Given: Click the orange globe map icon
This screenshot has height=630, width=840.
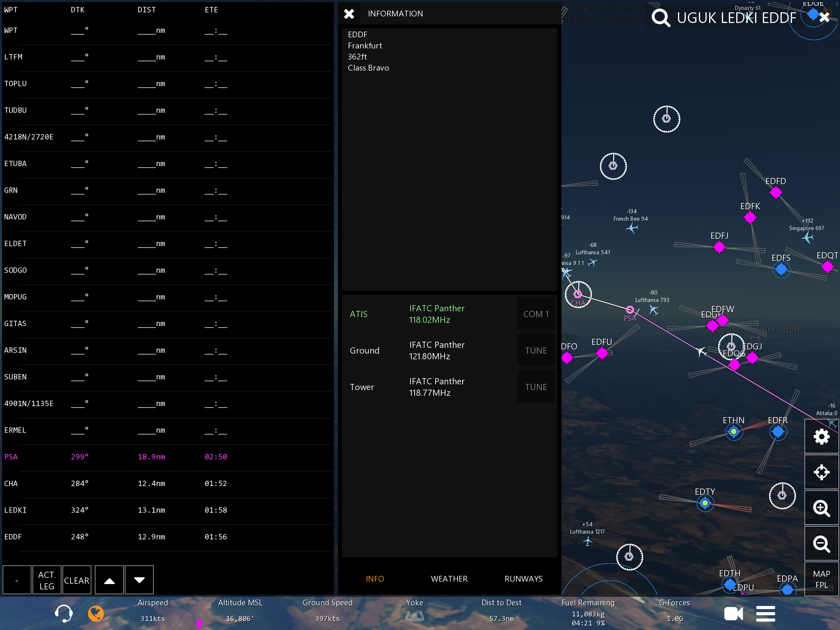Looking at the screenshot, I should click(x=96, y=614).
